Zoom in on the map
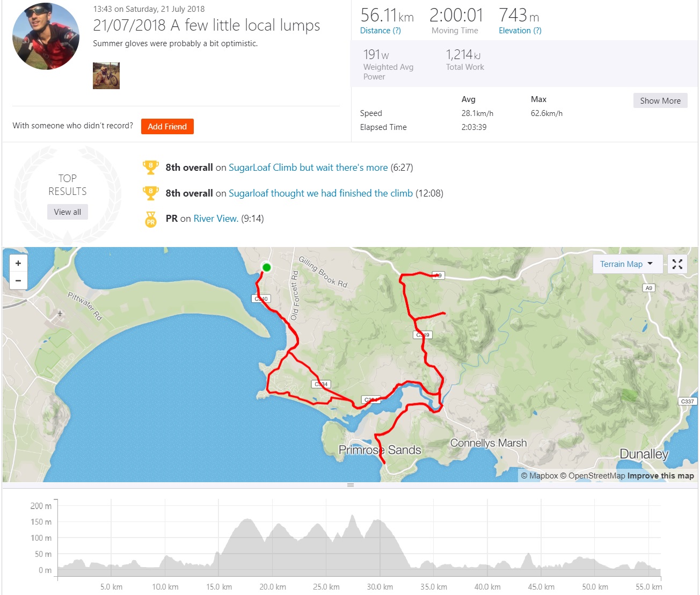 [x=18, y=263]
